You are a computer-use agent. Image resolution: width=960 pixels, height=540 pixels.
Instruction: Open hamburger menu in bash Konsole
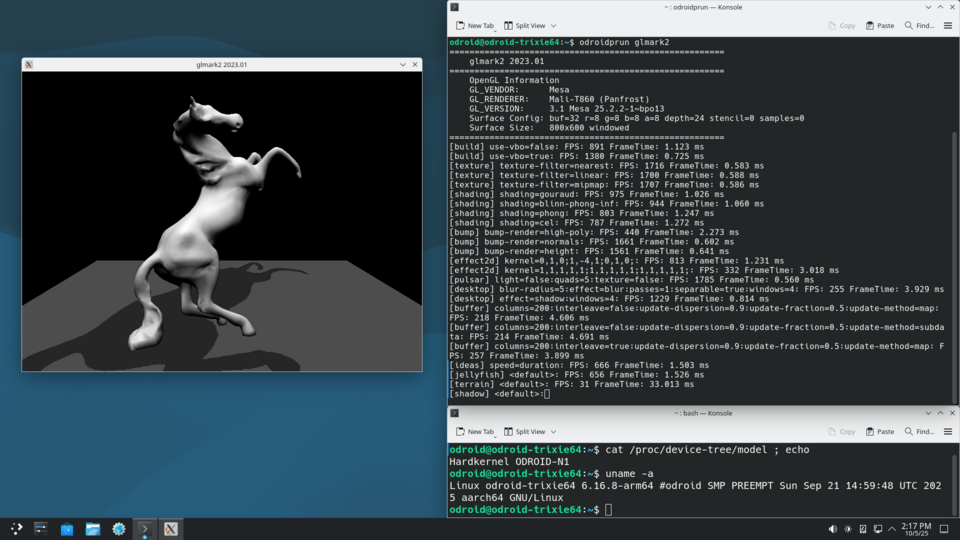[948, 431]
